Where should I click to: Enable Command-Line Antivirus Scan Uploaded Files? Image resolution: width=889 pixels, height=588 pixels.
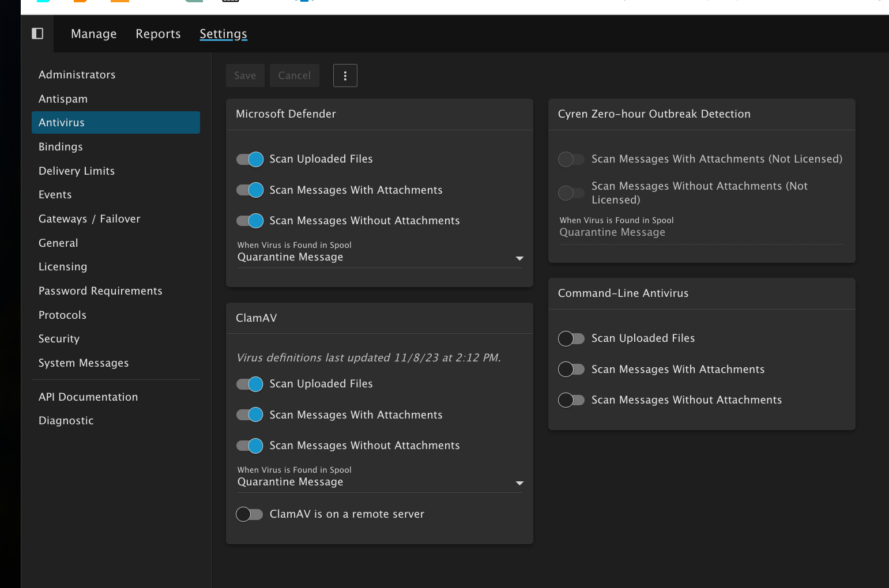pos(571,338)
